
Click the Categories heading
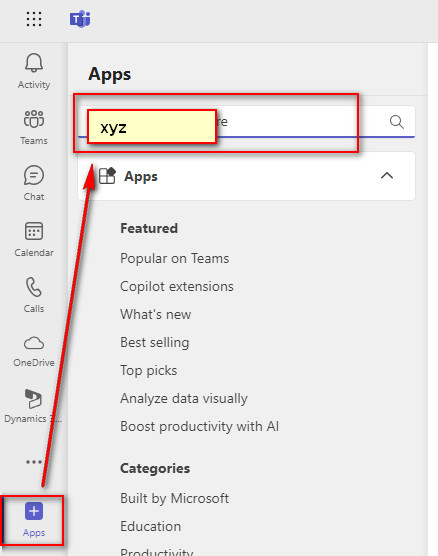pyautogui.click(x=155, y=468)
